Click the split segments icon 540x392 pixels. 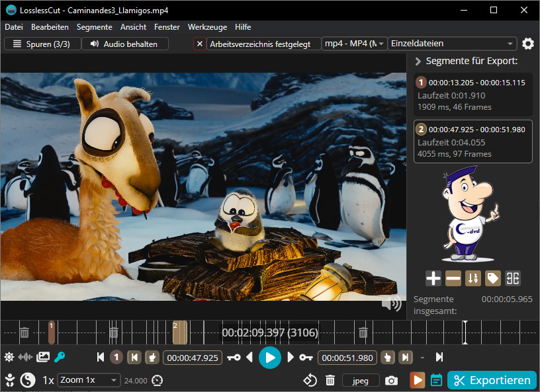[x=513, y=278]
